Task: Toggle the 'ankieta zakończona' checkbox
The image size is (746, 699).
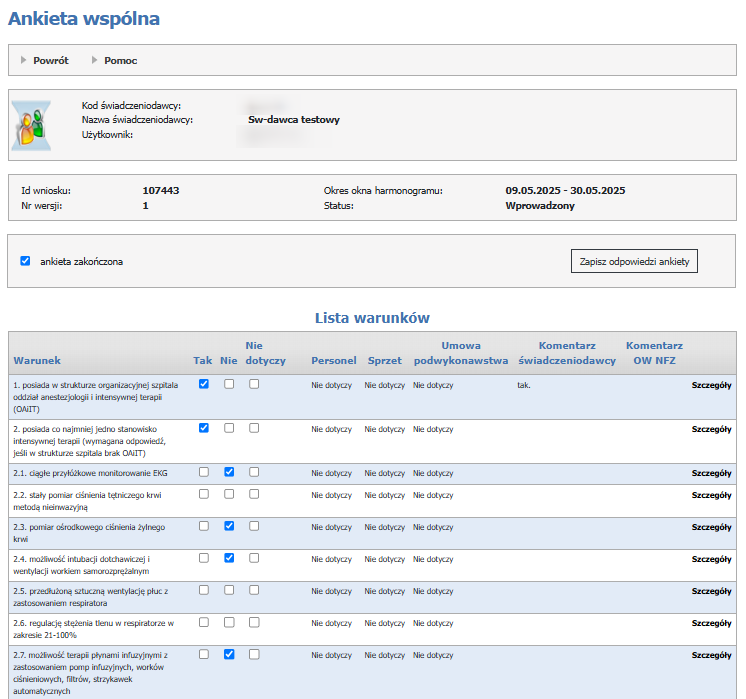Action: [x=26, y=261]
